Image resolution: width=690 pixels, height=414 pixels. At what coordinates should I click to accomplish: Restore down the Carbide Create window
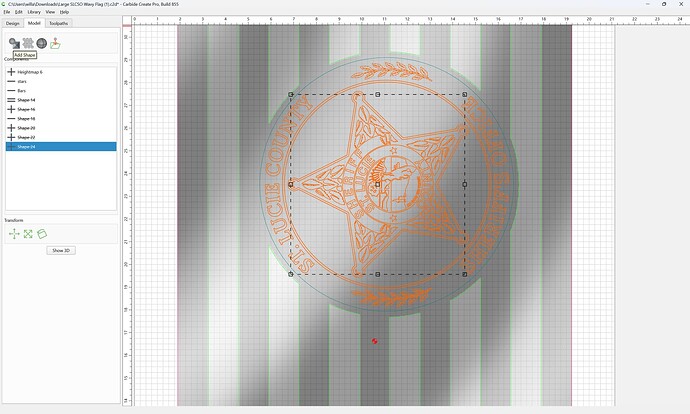664,4
